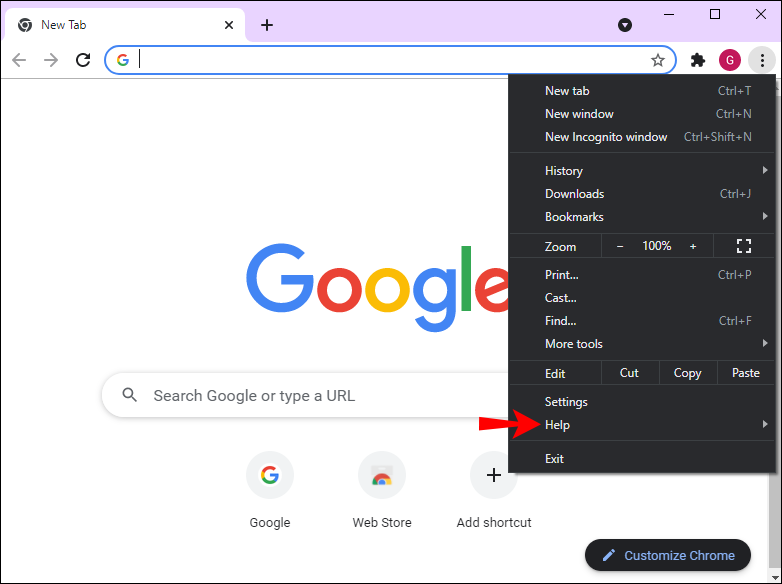Screen dimensions: 782x584
Task: Focus the address bar input
Action: coord(390,60)
